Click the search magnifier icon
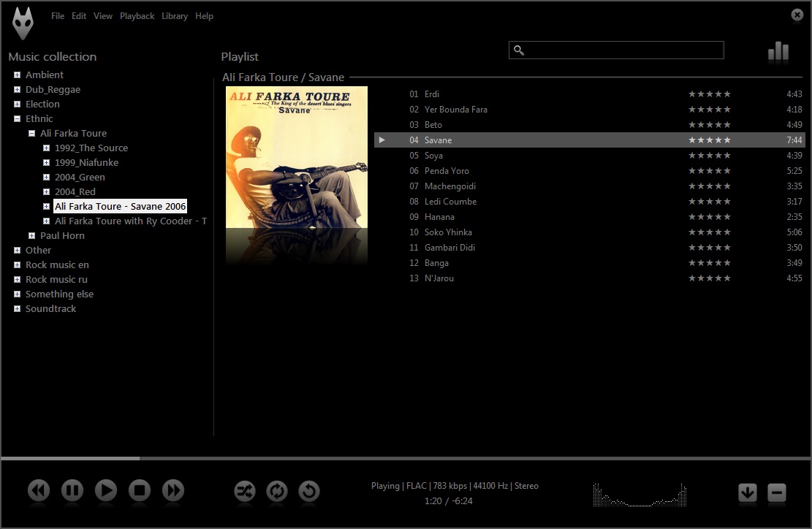 point(518,50)
